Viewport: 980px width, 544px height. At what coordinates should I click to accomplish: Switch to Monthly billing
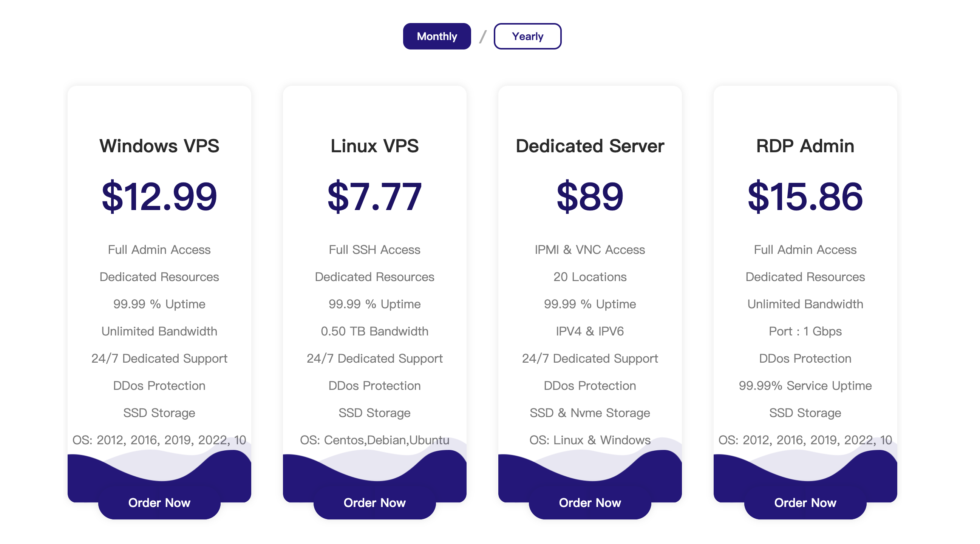pyautogui.click(x=437, y=36)
